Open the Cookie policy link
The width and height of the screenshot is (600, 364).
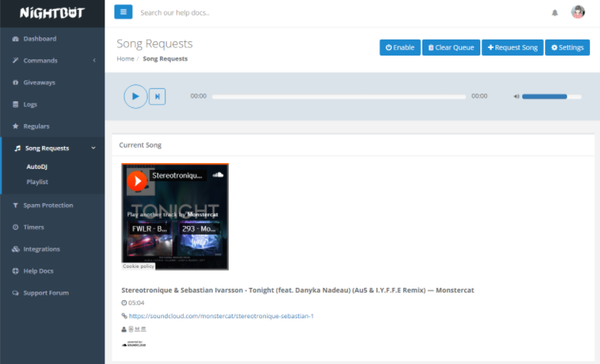tap(139, 266)
